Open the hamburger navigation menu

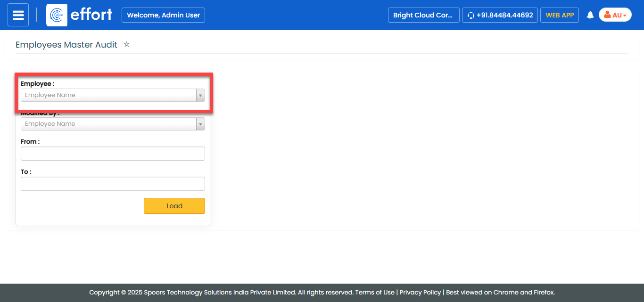click(x=18, y=15)
